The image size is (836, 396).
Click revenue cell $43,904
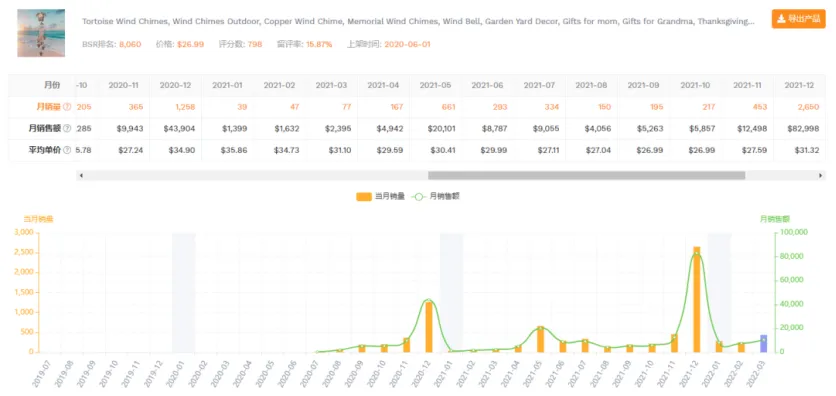[180, 128]
